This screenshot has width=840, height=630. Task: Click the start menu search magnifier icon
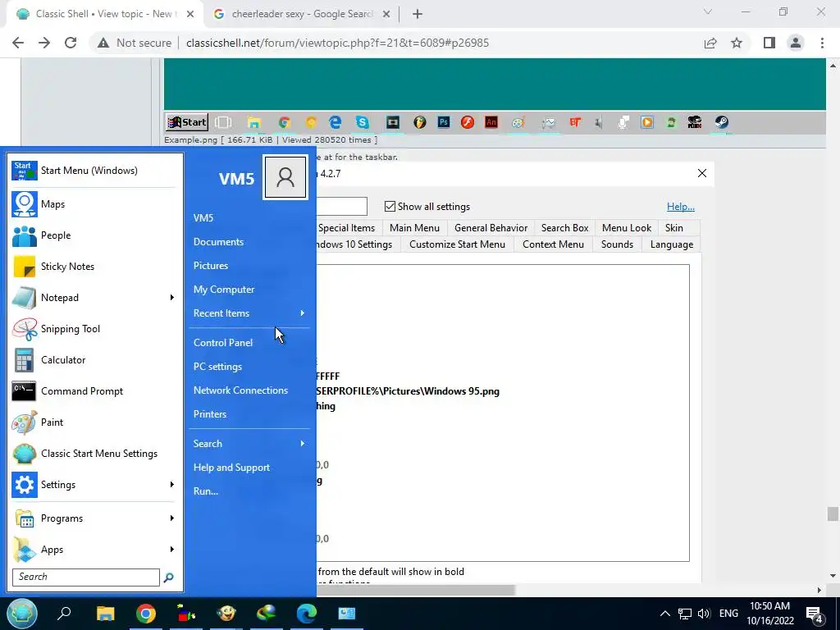click(x=169, y=577)
